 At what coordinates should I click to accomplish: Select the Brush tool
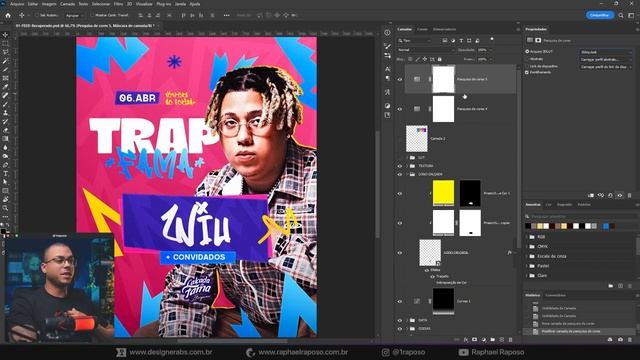[5, 104]
